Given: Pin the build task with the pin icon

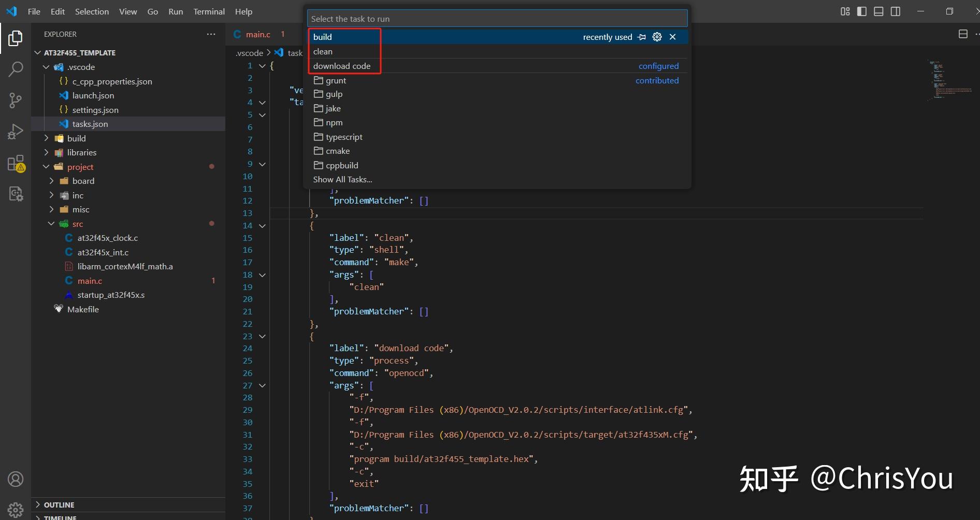Looking at the screenshot, I should pyautogui.click(x=642, y=37).
